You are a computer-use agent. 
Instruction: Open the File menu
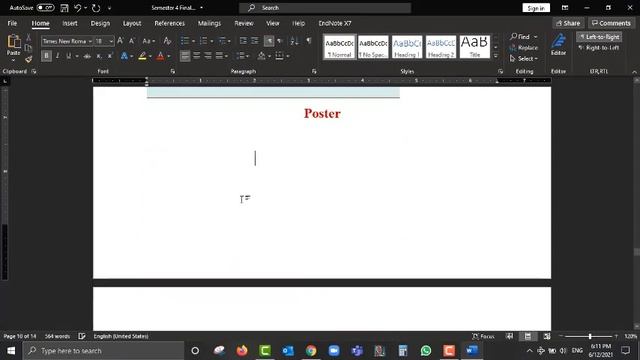[12, 23]
